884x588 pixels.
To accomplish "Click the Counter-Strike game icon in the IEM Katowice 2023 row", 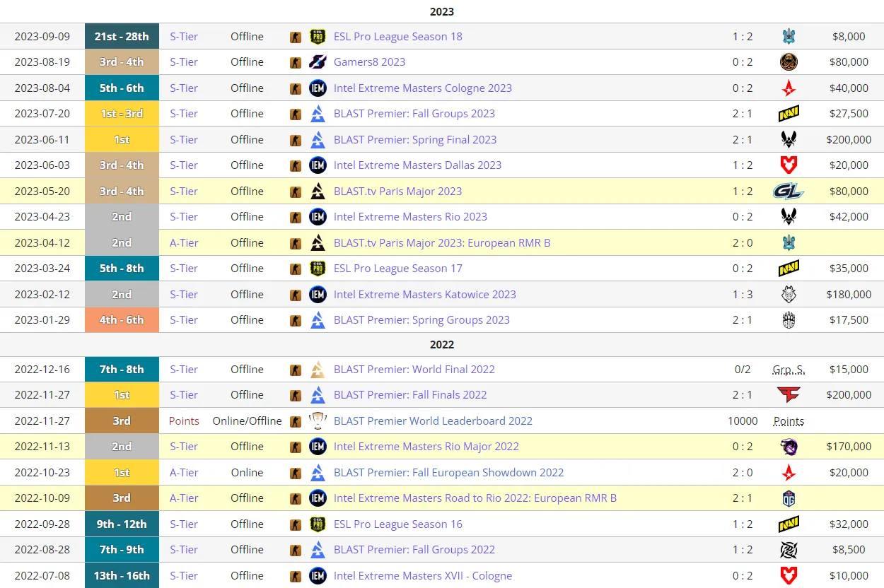I will point(296,295).
